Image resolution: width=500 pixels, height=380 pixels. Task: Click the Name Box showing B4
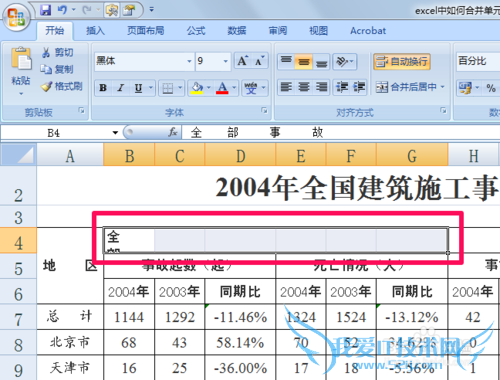tap(53, 133)
